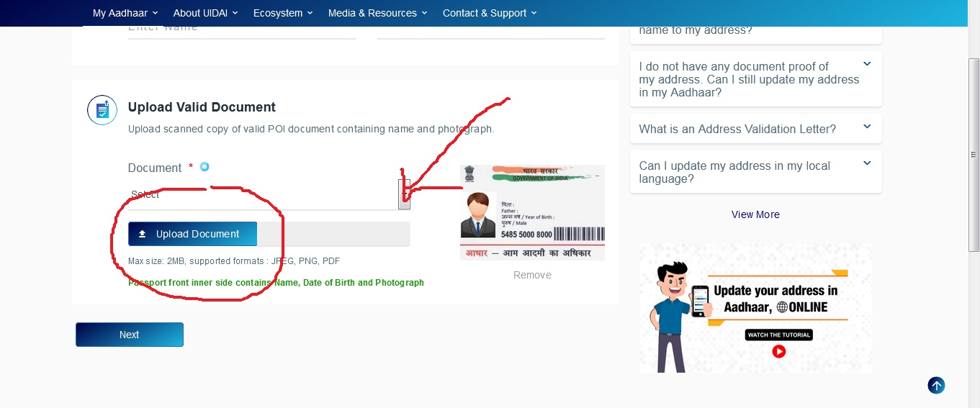This screenshot has width=980, height=408.
Task: Click the scroll-to-top arrow icon
Action: coord(936,386)
